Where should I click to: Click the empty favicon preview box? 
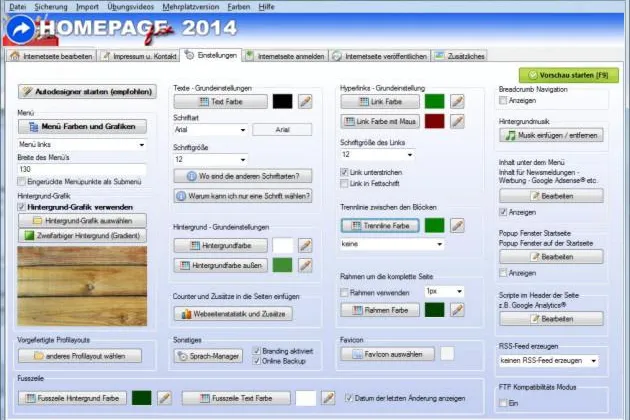pos(447,354)
